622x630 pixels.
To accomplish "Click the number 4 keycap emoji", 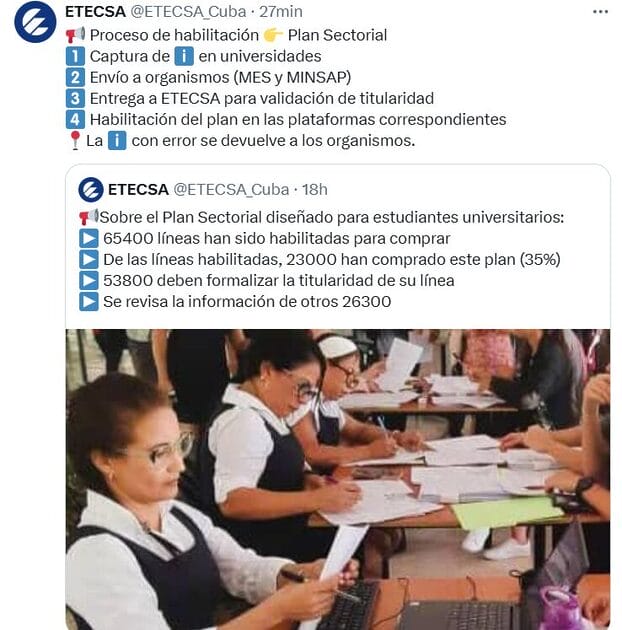I will coord(75,119).
